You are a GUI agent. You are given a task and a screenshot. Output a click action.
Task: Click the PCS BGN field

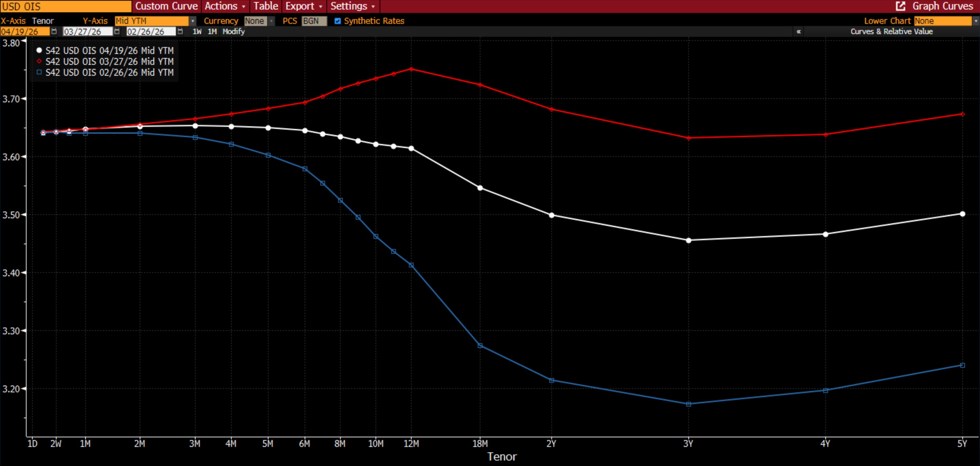pos(314,21)
